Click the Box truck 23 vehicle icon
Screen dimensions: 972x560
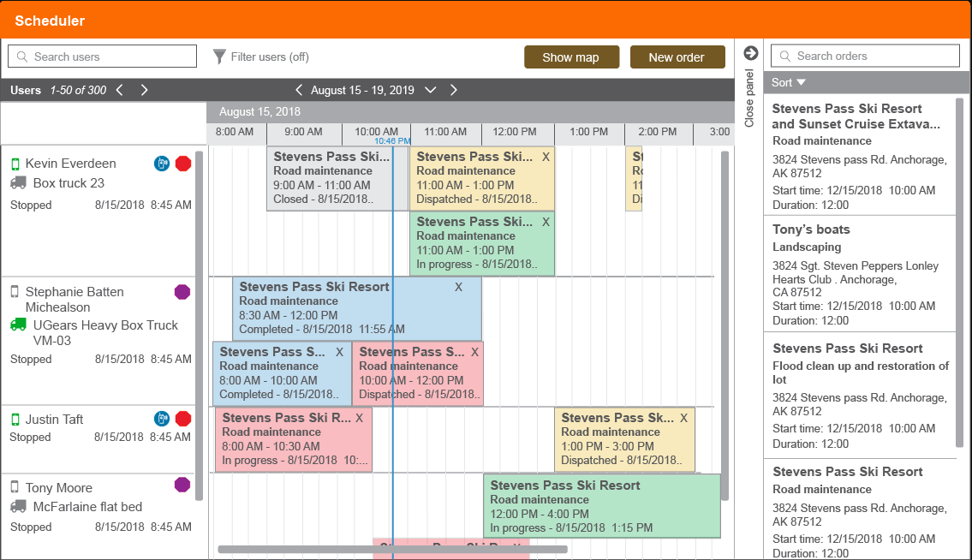(x=19, y=182)
